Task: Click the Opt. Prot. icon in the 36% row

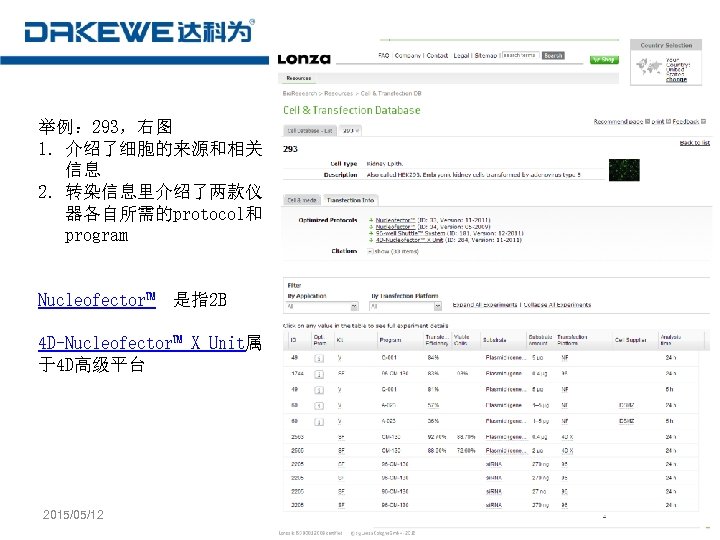Action: coord(319,422)
